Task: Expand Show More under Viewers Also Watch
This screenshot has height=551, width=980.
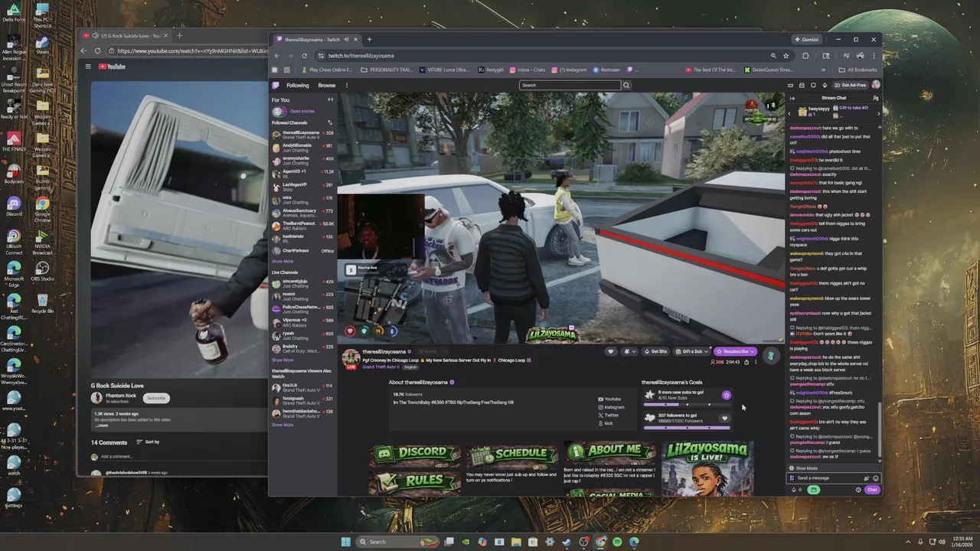Action: (x=283, y=425)
